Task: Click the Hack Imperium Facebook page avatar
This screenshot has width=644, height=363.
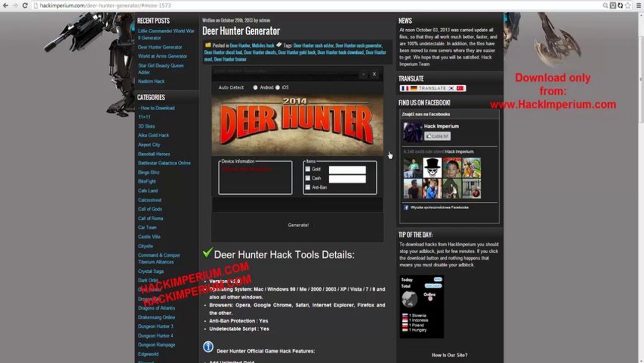Action: coord(412,132)
